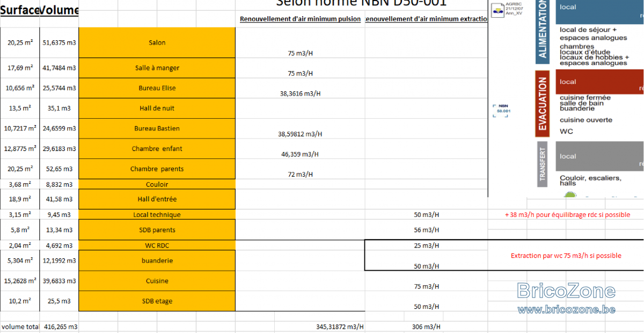Open the www.bricozone.be link
Screen dimensions: 644x333
(566, 310)
